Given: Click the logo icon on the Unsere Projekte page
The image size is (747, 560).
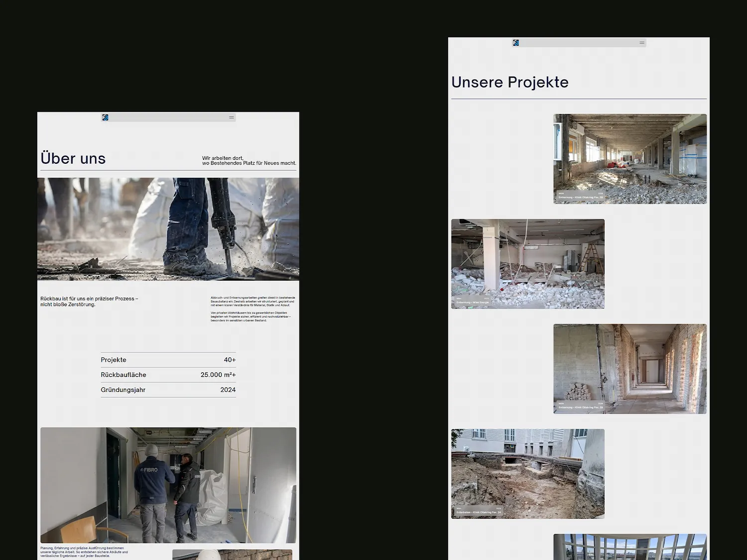Looking at the screenshot, I should 516,43.
